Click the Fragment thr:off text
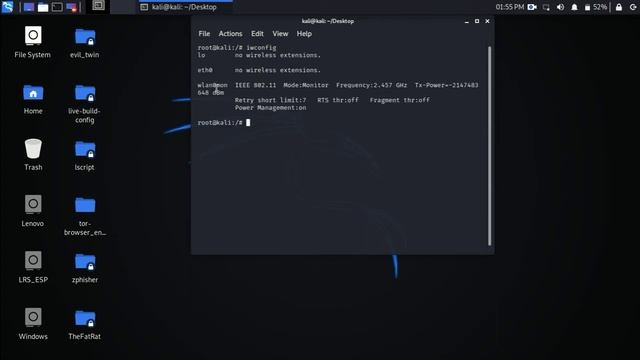 tap(400, 100)
